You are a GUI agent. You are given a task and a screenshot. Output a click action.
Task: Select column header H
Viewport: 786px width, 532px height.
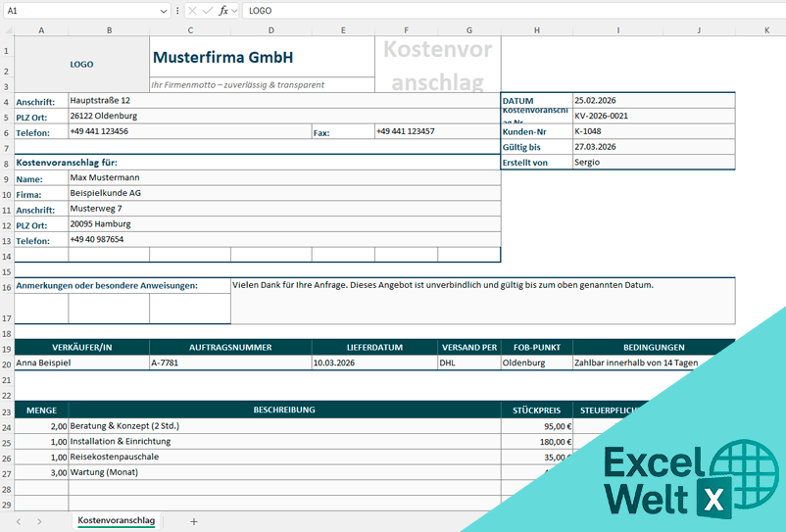point(536,29)
